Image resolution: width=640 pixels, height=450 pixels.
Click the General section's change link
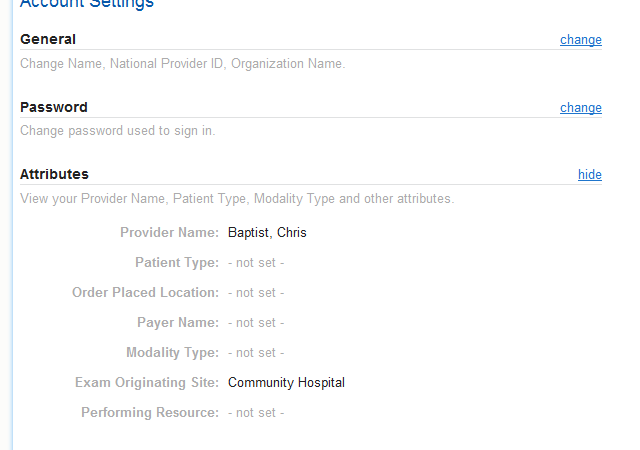[x=580, y=40]
